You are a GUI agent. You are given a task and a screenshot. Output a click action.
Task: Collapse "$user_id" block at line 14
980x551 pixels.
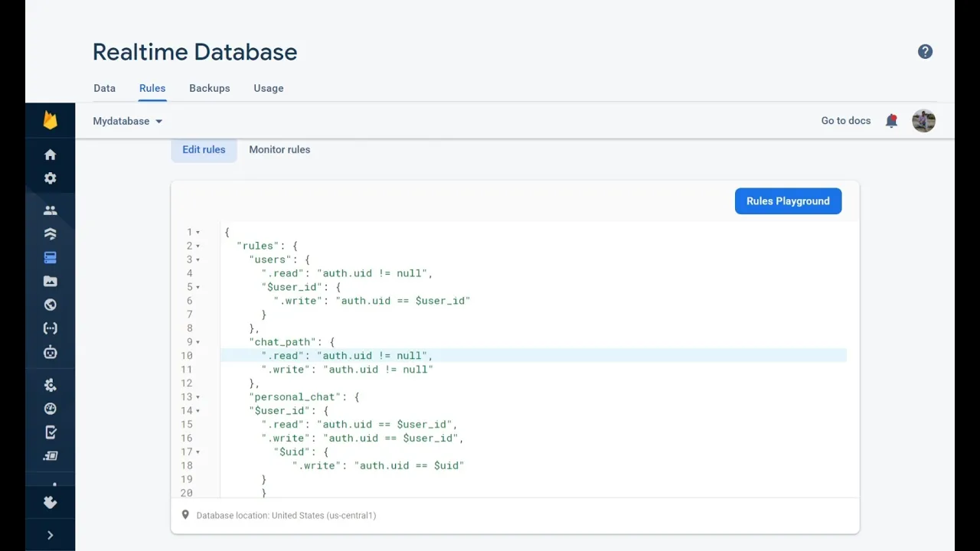tap(198, 411)
